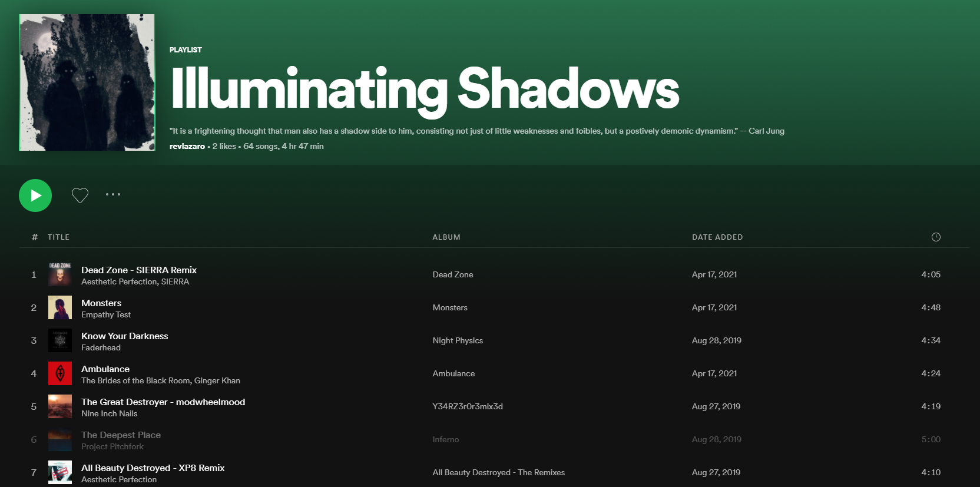Click track number 2 to play

coord(34,307)
